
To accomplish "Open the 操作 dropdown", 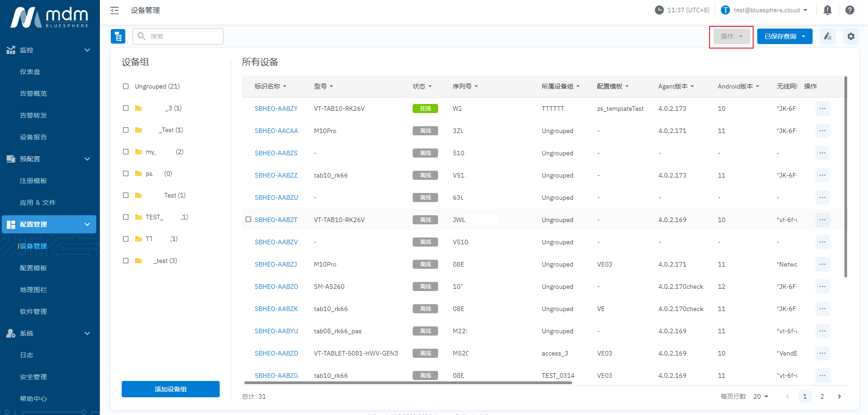I will [x=731, y=36].
